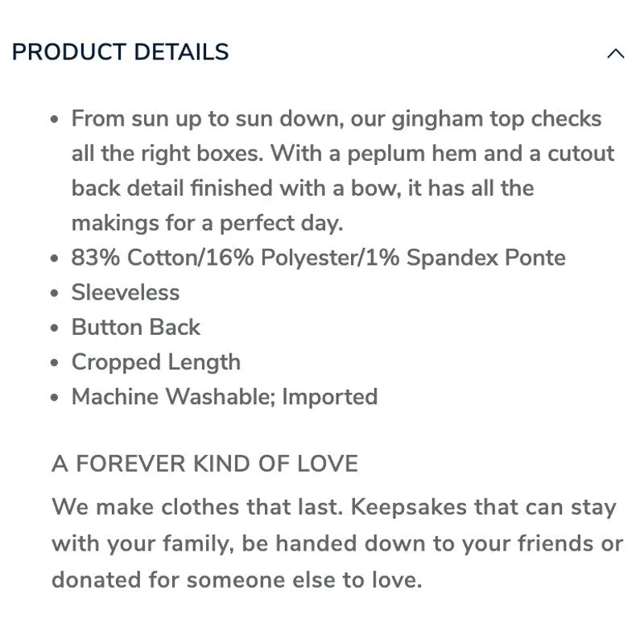Click the bullet dot beside Cropped Length
This screenshot has width=644, height=644.
point(55,363)
